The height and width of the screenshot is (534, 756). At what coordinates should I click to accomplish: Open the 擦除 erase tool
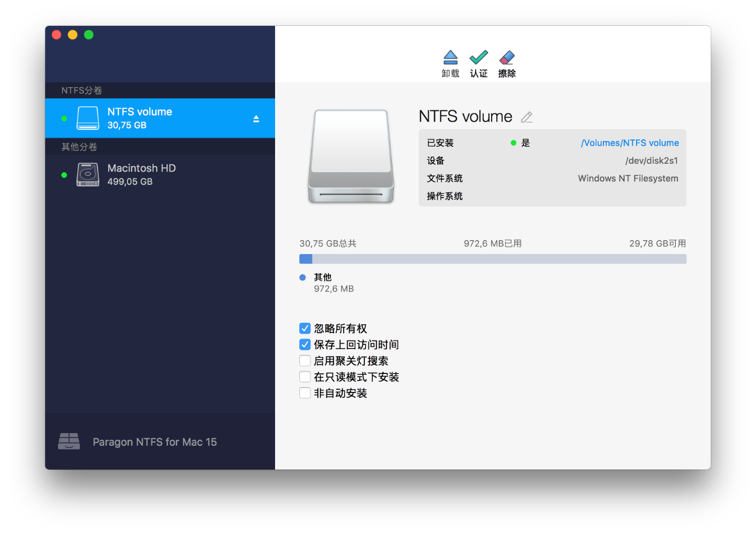click(506, 58)
